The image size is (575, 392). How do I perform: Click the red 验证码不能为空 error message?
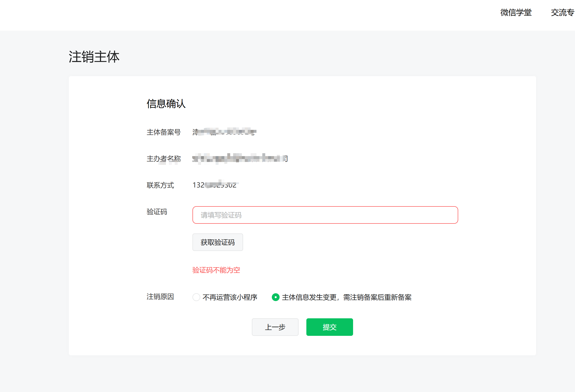[216, 270]
